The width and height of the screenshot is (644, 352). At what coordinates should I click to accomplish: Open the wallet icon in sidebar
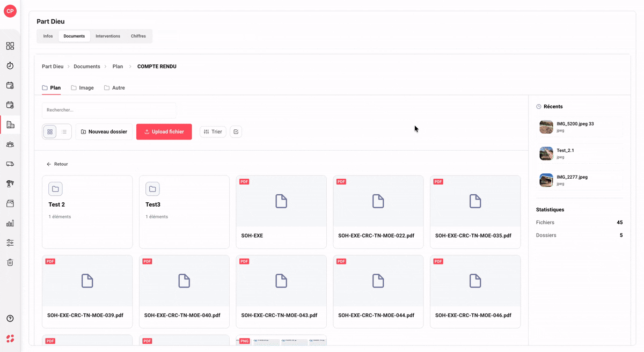pyautogui.click(x=10, y=203)
